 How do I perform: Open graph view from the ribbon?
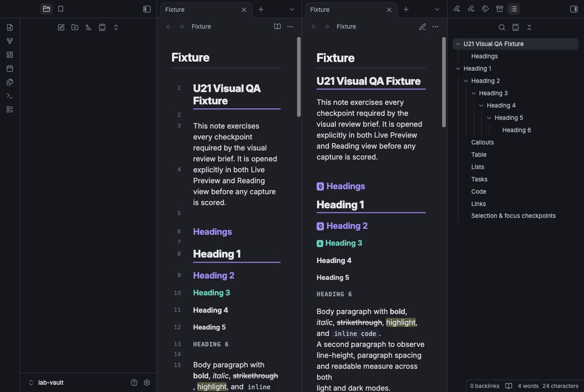[10, 41]
